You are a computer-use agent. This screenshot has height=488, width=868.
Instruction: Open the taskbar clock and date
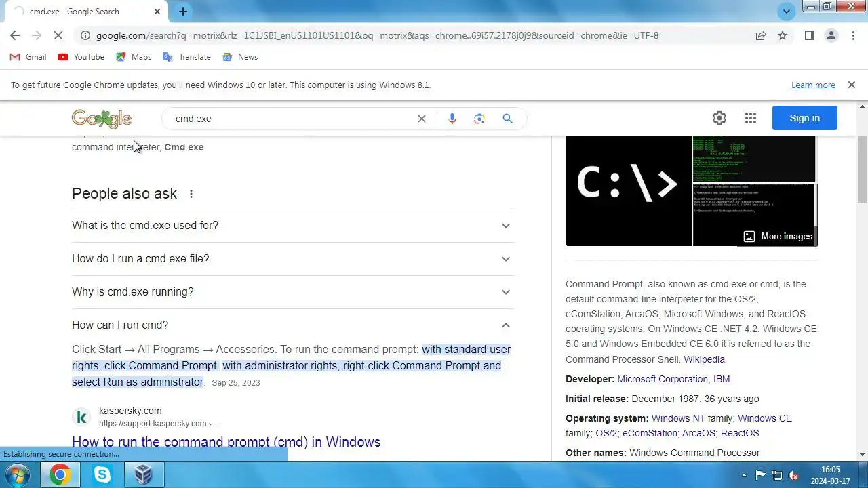830,475
